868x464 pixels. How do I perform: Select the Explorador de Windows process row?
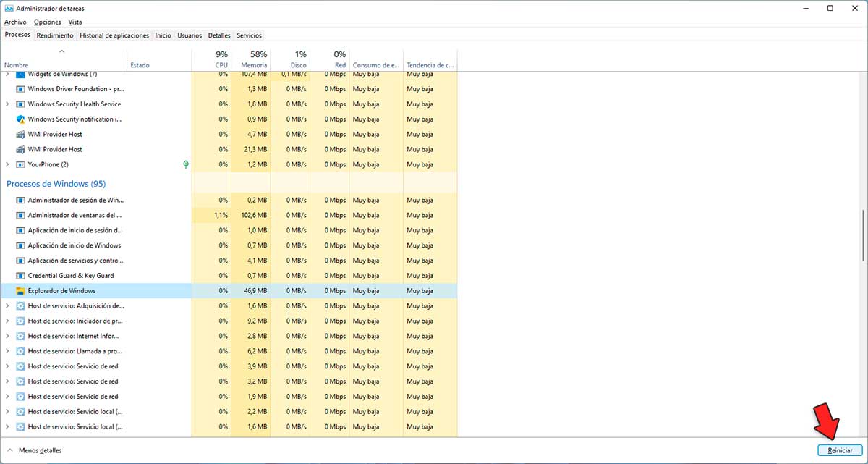[229, 291]
